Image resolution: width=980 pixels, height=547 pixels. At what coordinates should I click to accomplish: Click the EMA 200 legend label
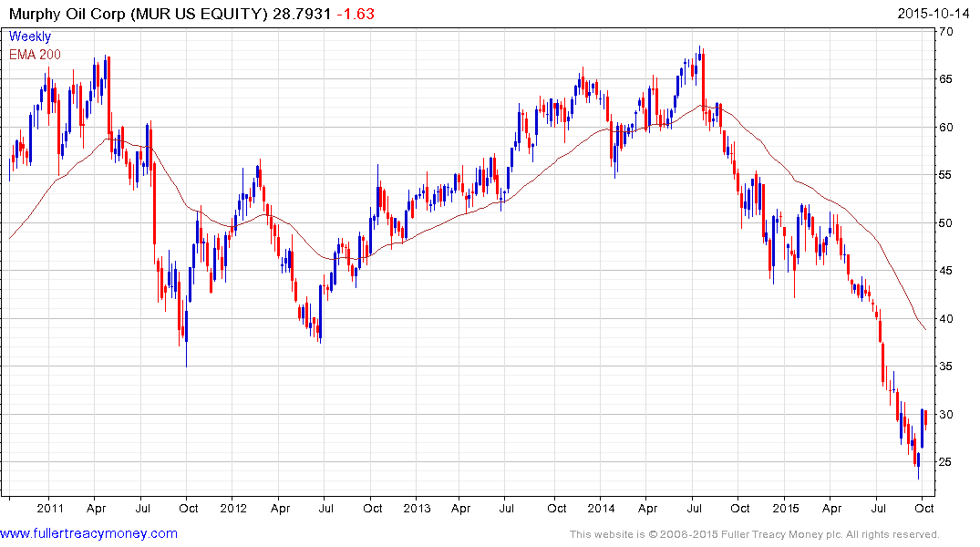pos(35,55)
